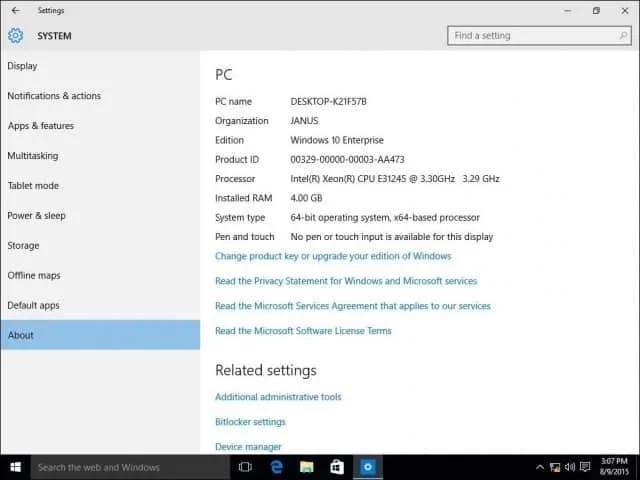Click the network icon in system tray
This screenshot has height=480, width=640.
pyautogui.click(x=555, y=467)
